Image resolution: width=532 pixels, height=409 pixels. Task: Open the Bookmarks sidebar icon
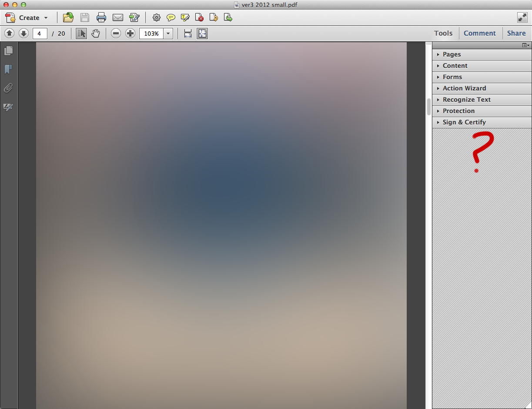(8, 70)
